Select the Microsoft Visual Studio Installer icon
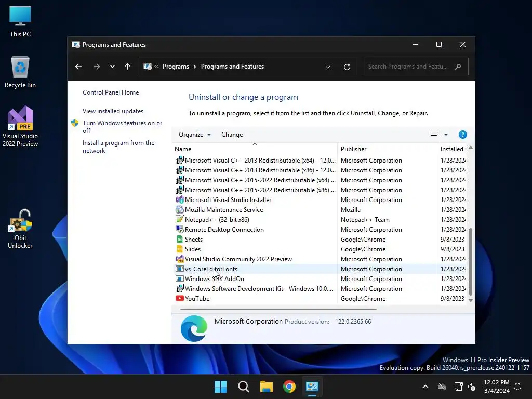 tap(179, 200)
